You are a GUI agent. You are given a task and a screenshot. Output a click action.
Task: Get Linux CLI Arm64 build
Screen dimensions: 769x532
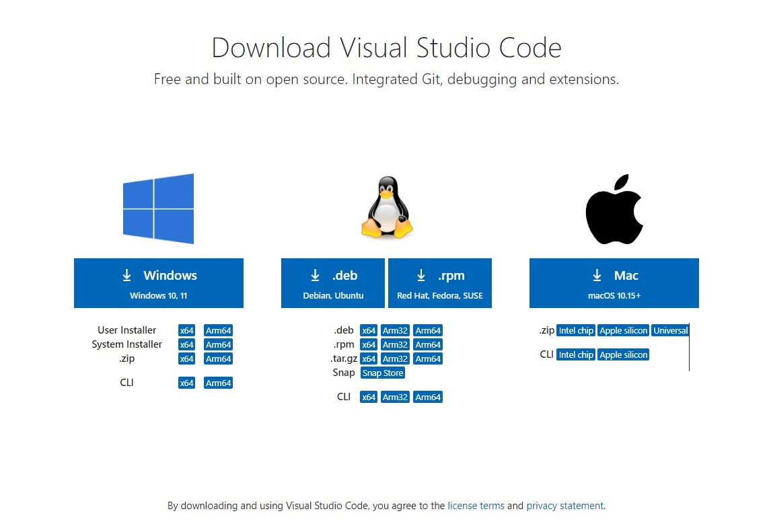click(428, 397)
